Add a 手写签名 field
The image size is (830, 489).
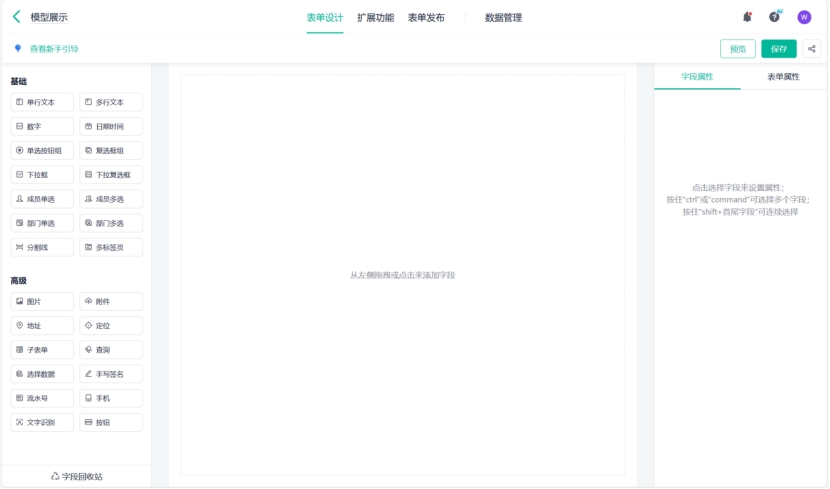(x=111, y=374)
